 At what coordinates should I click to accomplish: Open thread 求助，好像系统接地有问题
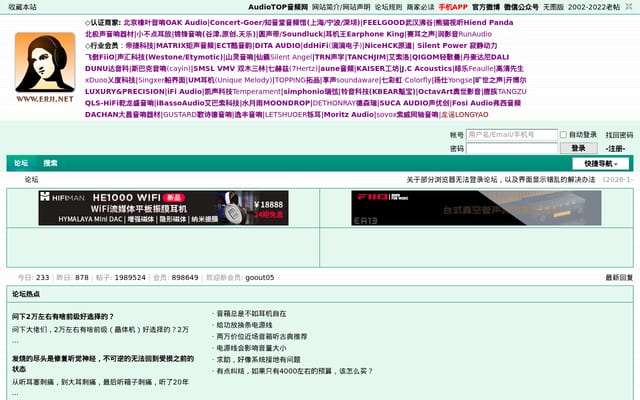coord(258,359)
